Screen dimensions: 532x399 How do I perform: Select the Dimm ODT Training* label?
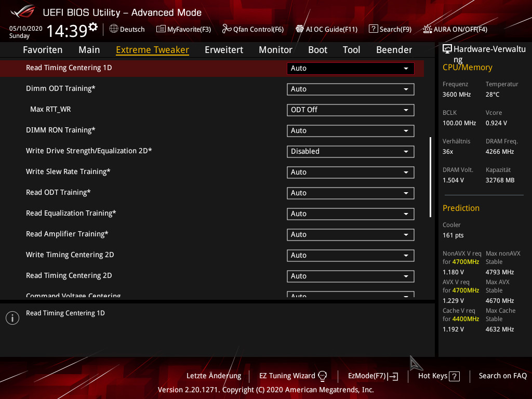(x=60, y=88)
